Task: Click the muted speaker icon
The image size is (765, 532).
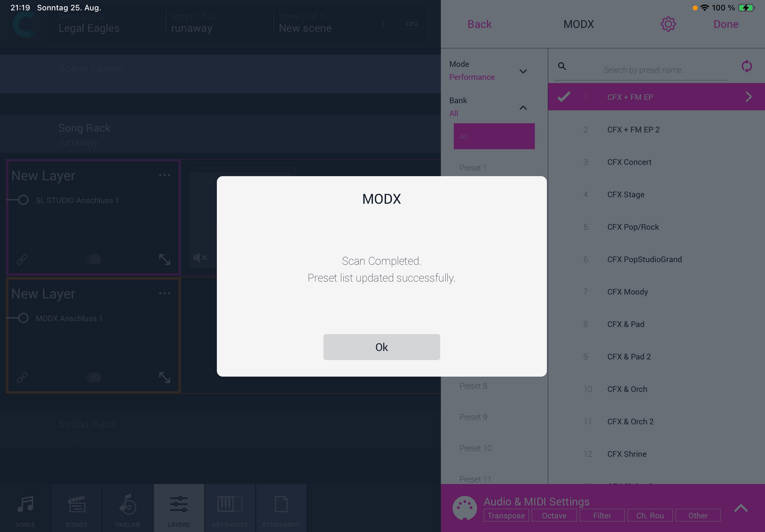Action: 200,258
